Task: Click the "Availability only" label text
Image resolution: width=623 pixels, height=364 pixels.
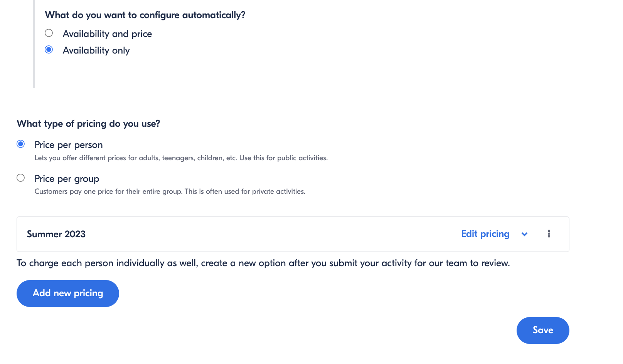Action: [x=96, y=50]
